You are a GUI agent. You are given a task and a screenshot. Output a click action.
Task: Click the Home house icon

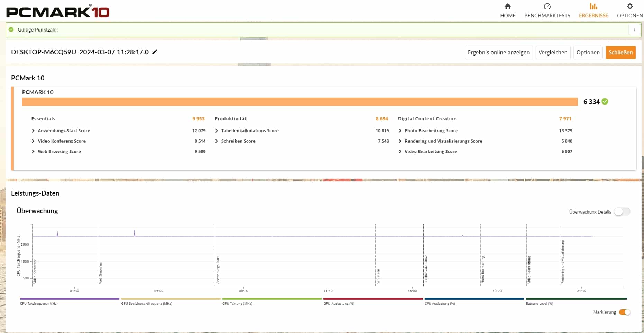[507, 6]
